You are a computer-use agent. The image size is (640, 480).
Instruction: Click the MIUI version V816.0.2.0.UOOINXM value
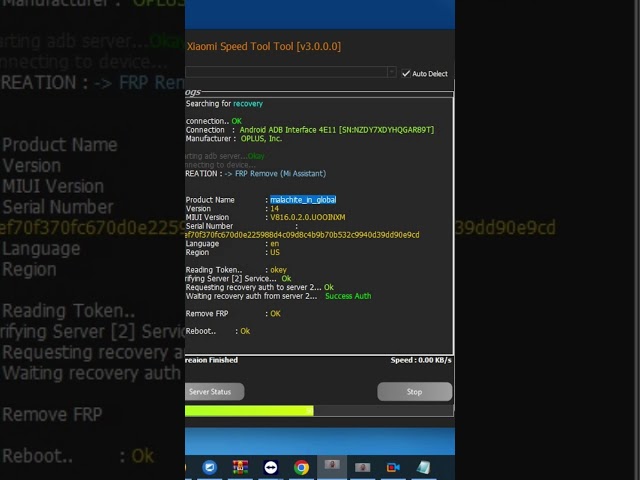pyautogui.click(x=307, y=217)
